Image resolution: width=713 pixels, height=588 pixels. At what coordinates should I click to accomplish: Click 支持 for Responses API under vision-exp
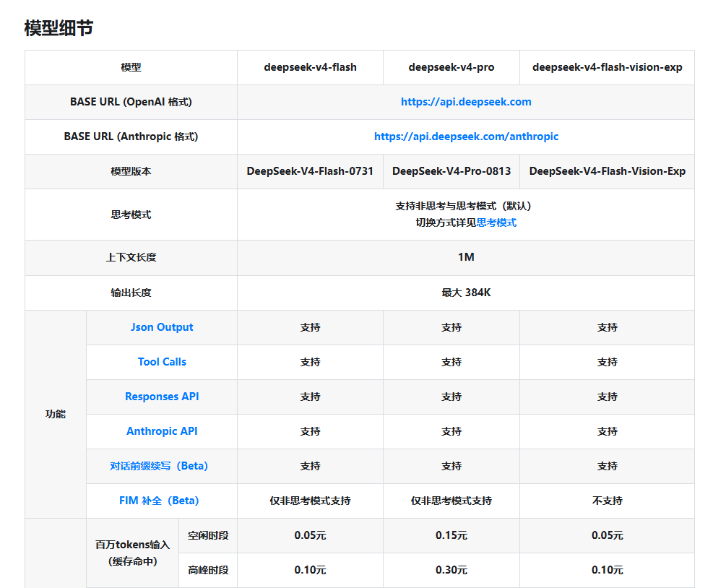click(x=607, y=397)
